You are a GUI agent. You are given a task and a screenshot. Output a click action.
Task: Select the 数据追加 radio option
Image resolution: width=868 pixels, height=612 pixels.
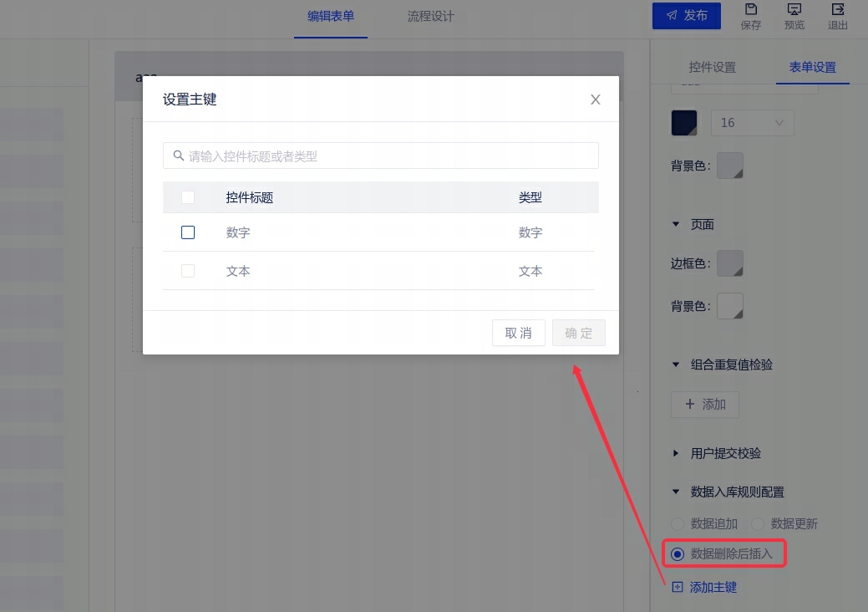click(678, 523)
